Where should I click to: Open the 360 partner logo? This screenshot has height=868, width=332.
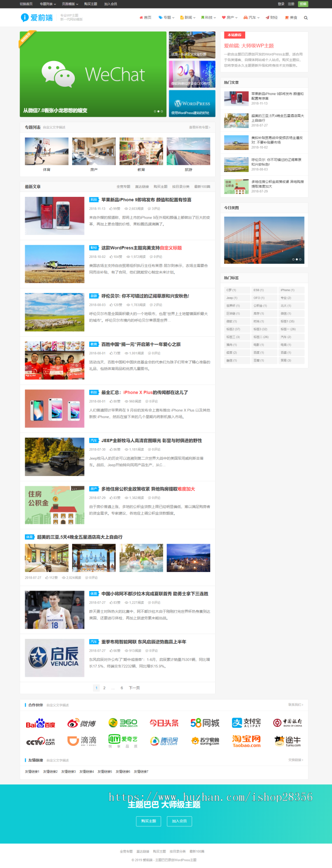pos(123,723)
